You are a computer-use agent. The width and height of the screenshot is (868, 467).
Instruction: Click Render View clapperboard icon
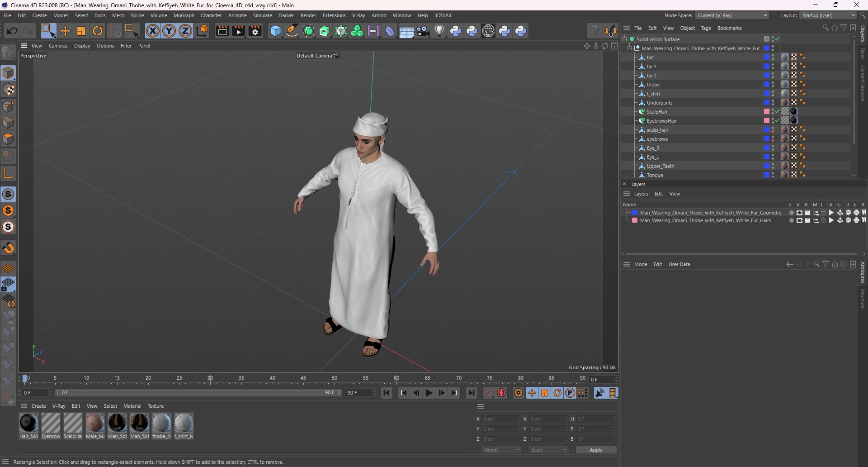tap(222, 31)
